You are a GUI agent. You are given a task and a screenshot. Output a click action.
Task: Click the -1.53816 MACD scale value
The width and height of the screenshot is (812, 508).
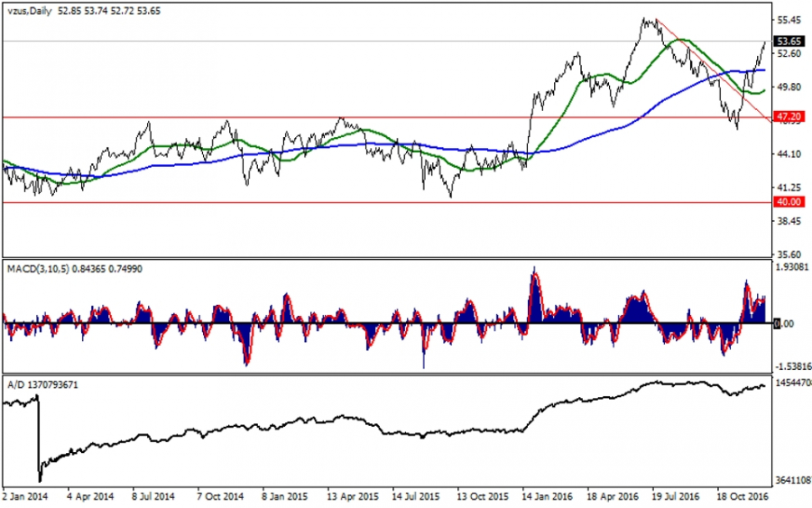pyautogui.click(x=792, y=366)
